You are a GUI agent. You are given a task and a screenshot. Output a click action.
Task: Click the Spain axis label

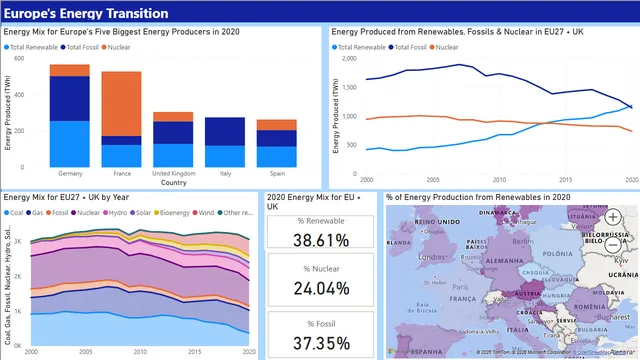[x=277, y=173]
